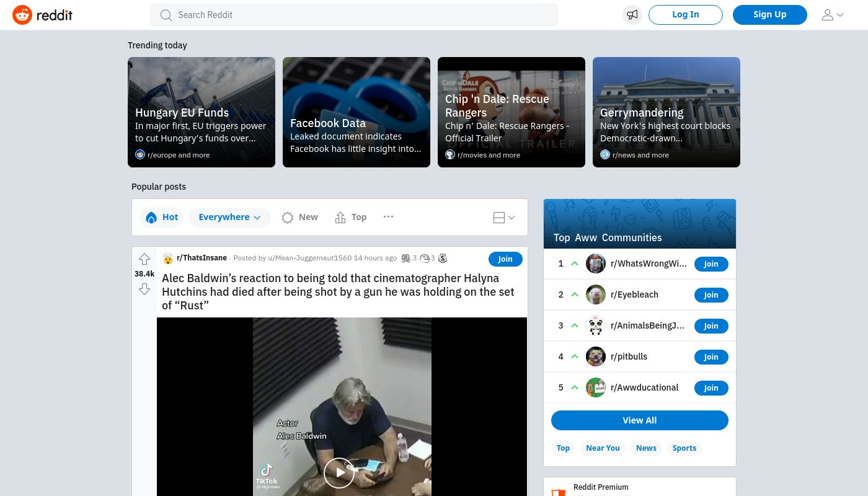Viewport: 868px width, 496px height.
Task: Join the r/Awwducational community
Action: [711, 387]
